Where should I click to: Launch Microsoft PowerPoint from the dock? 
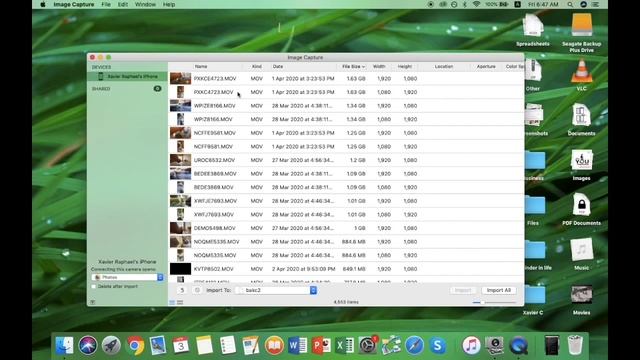click(321, 346)
